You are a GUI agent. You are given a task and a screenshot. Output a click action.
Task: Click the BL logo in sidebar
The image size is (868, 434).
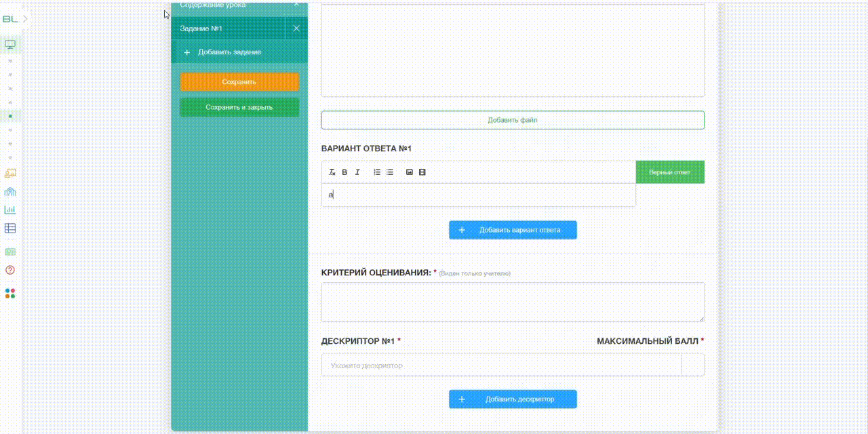(9, 19)
